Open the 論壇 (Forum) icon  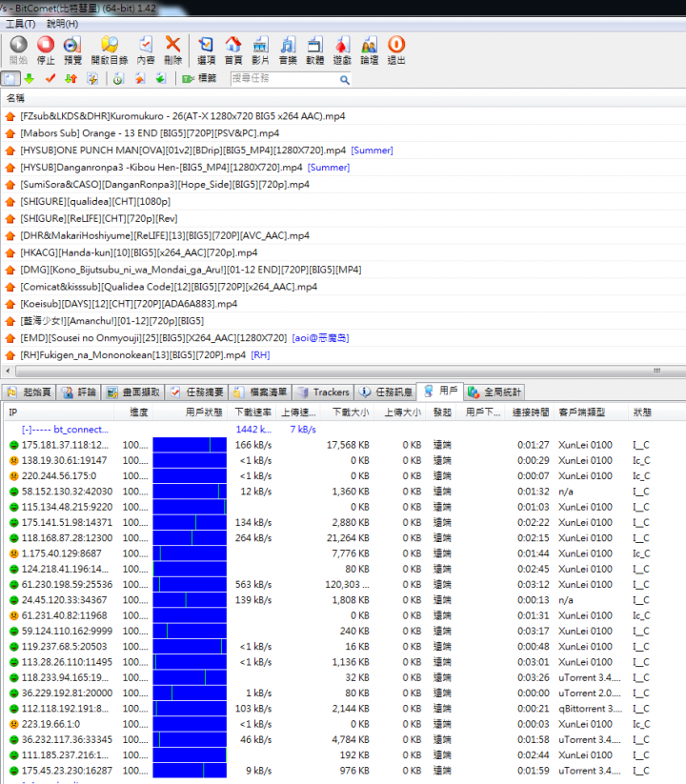point(369,50)
